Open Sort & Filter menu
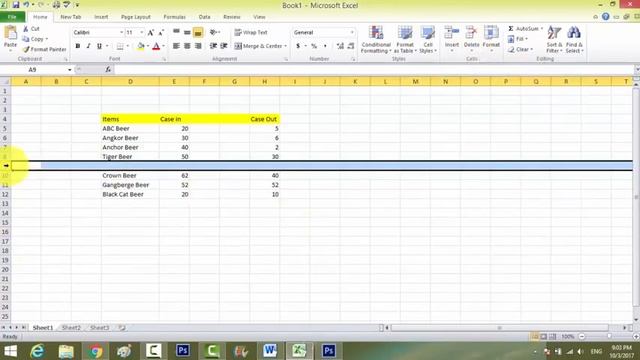Screen dimensions: 640x360 (554, 39)
